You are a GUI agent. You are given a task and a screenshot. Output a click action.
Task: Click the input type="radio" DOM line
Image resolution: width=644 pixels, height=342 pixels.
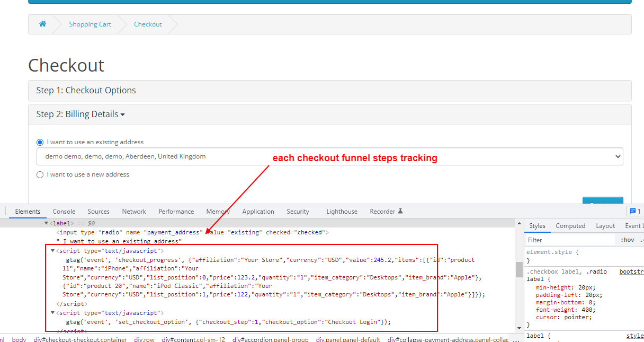click(193, 232)
